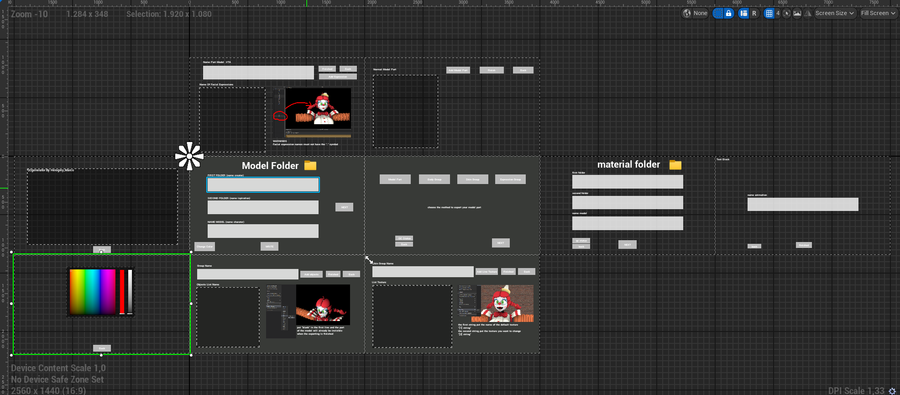
Task: Open the localization globe icon
Action: pos(686,13)
